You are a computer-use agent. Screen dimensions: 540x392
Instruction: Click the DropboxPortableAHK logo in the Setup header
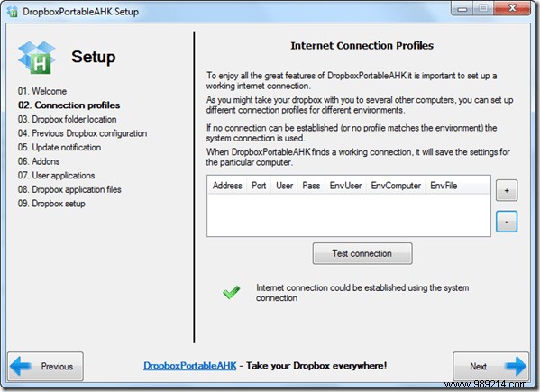click(36, 58)
